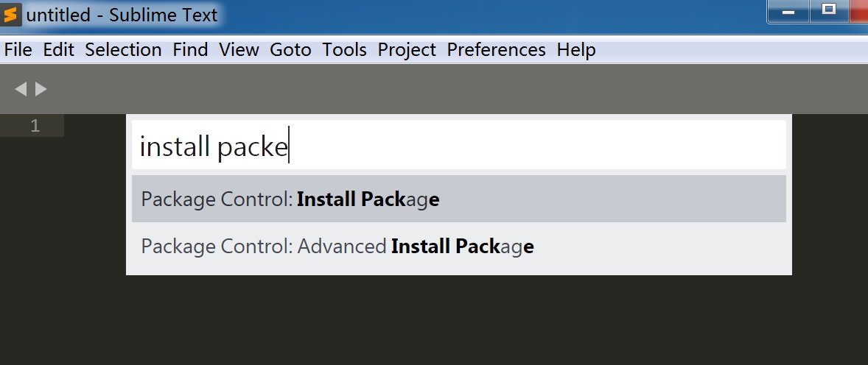Click line number 1 in gutter
Viewport: 868px width, 365px height.
click(35, 126)
